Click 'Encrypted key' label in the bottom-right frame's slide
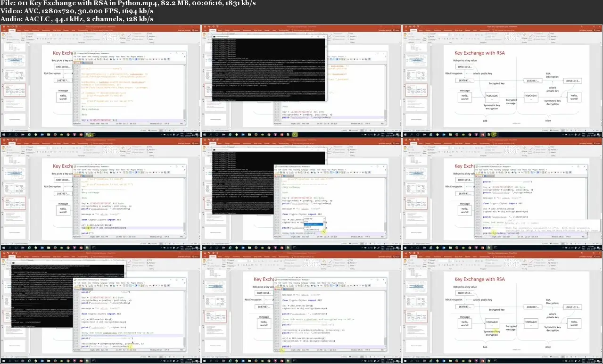This screenshot has width=603, height=364. pyautogui.click(x=496, y=310)
